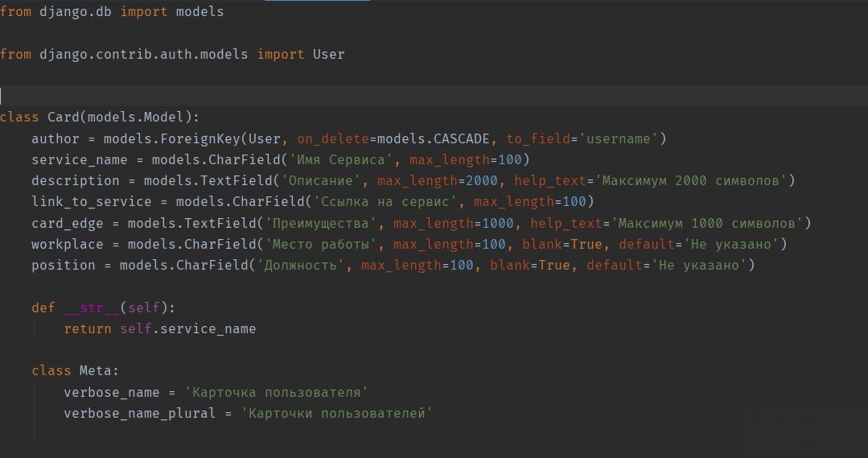The height and width of the screenshot is (458, 868).
Task: Click 'True' in the position line
Action: pos(554,266)
